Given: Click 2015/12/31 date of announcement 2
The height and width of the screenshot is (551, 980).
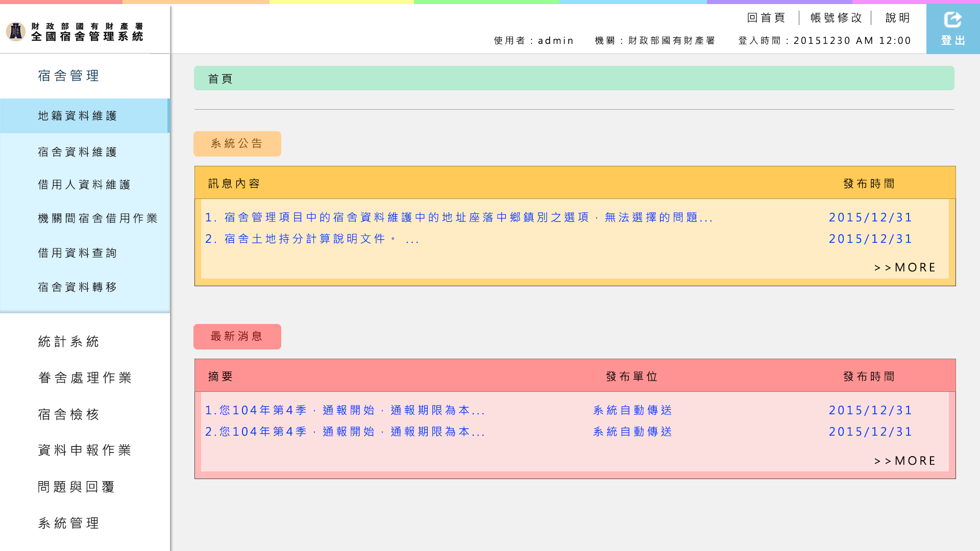Looking at the screenshot, I should pos(870,239).
